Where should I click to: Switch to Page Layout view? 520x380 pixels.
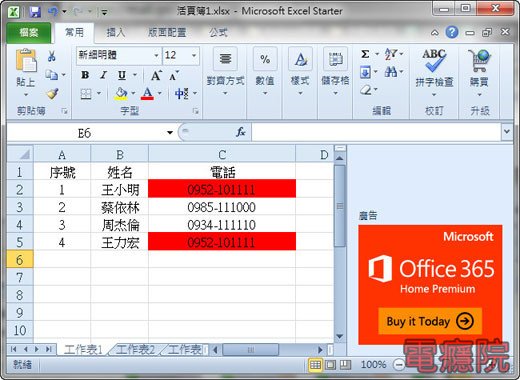(x=330, y=365)
